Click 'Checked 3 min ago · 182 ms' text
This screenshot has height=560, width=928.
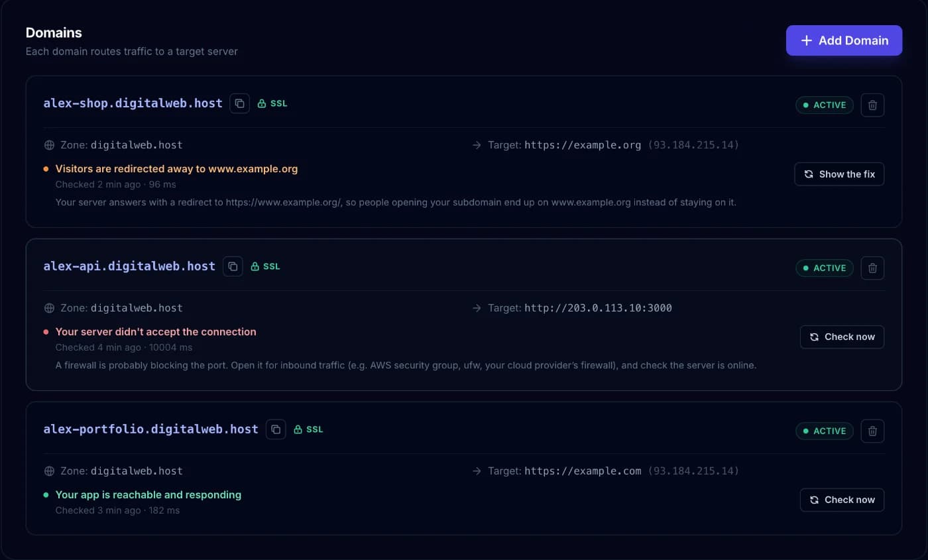coord(117,510)
